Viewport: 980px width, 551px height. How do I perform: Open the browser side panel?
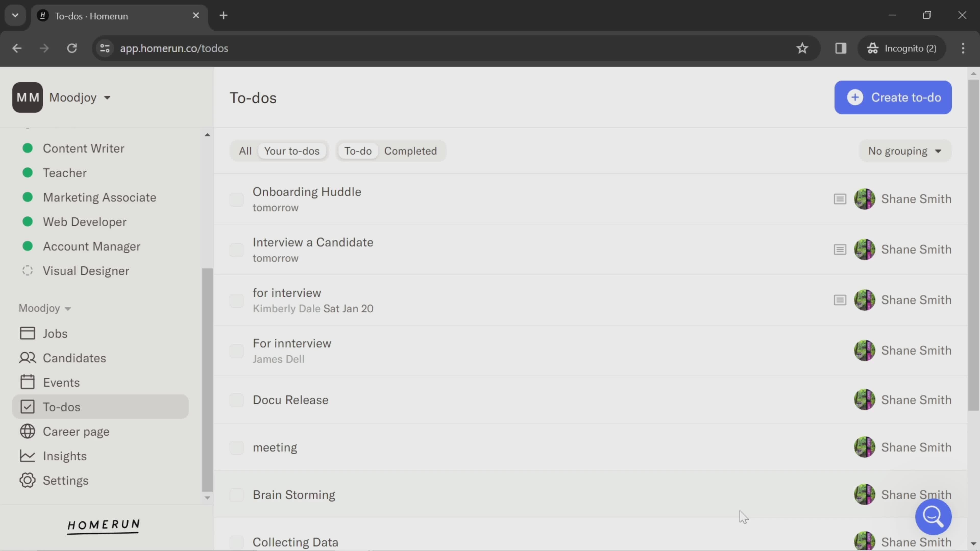point(841,48)
